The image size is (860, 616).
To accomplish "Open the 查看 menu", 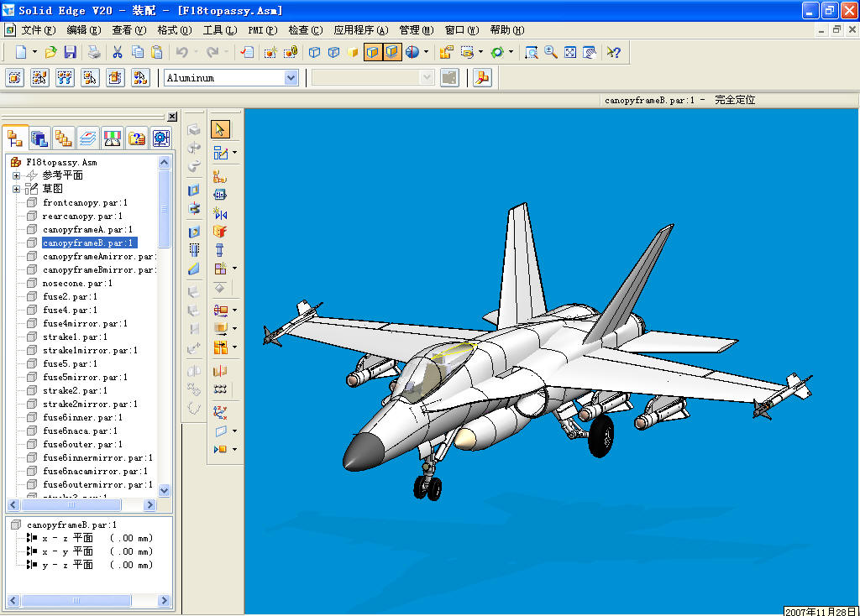I will pos(128,30).
